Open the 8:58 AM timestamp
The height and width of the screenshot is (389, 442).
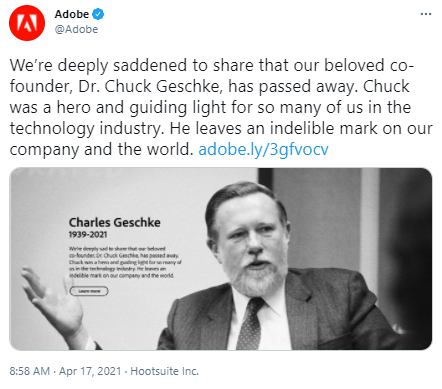[30, 371]
